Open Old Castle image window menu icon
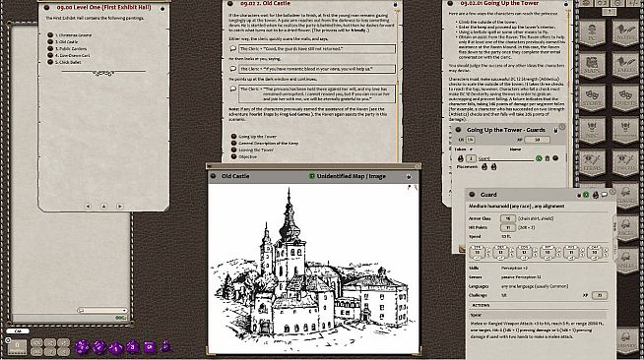Screen dimensions: 644x360 pyautogui.click(x=213, y=176)
